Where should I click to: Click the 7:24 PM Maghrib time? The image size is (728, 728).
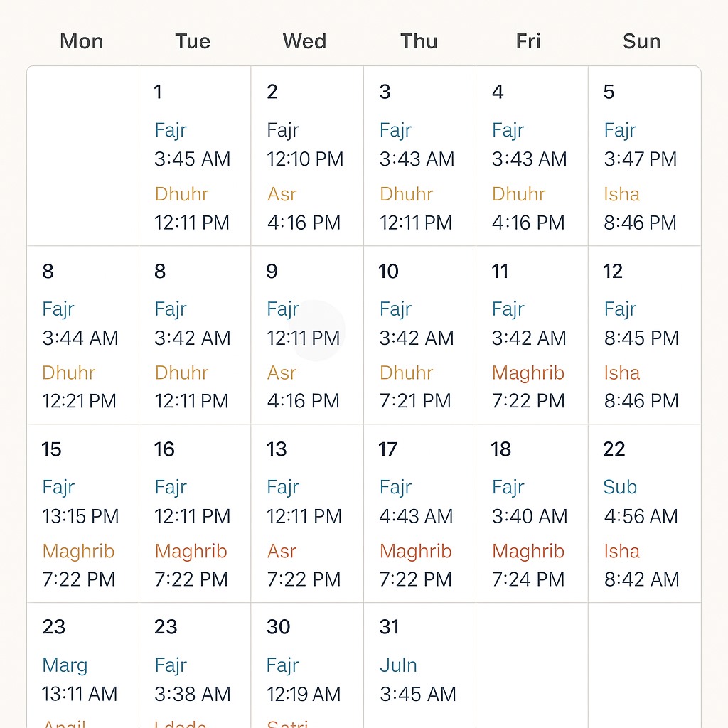pos(528,579)
